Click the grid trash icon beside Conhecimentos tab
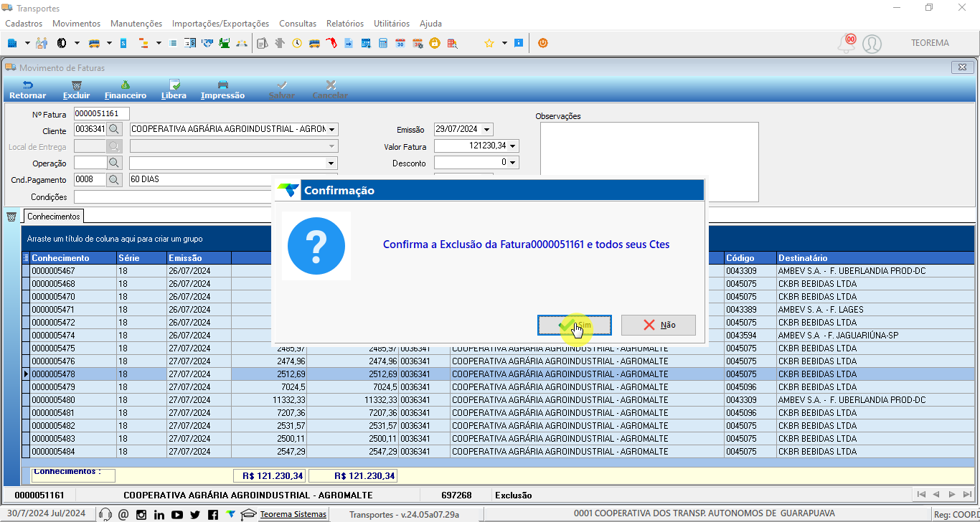This screenshot has height=522, width=980. (x=11, y=217)
